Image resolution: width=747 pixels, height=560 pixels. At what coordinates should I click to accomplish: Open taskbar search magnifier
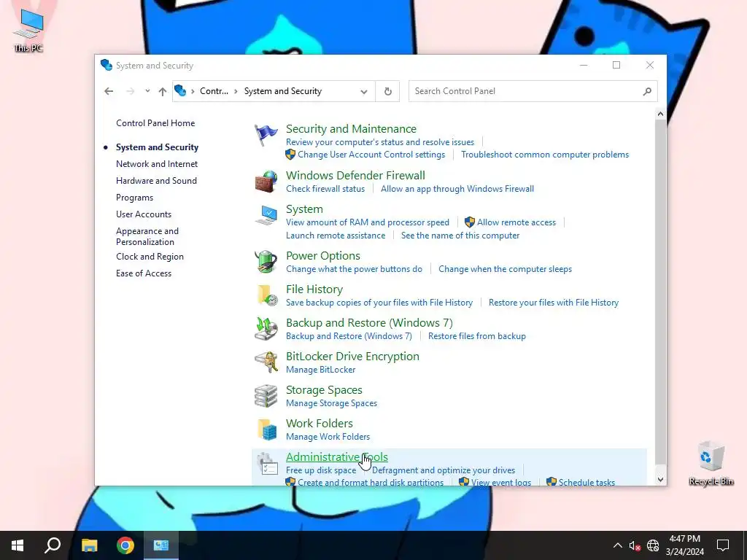[53, 545]
